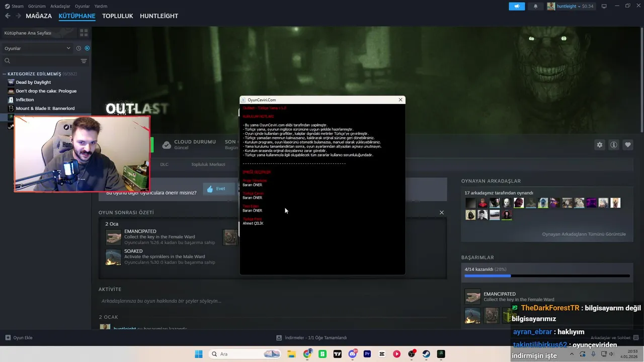Filter library by ready to play

pyautogui.click(x=87, y=48)
